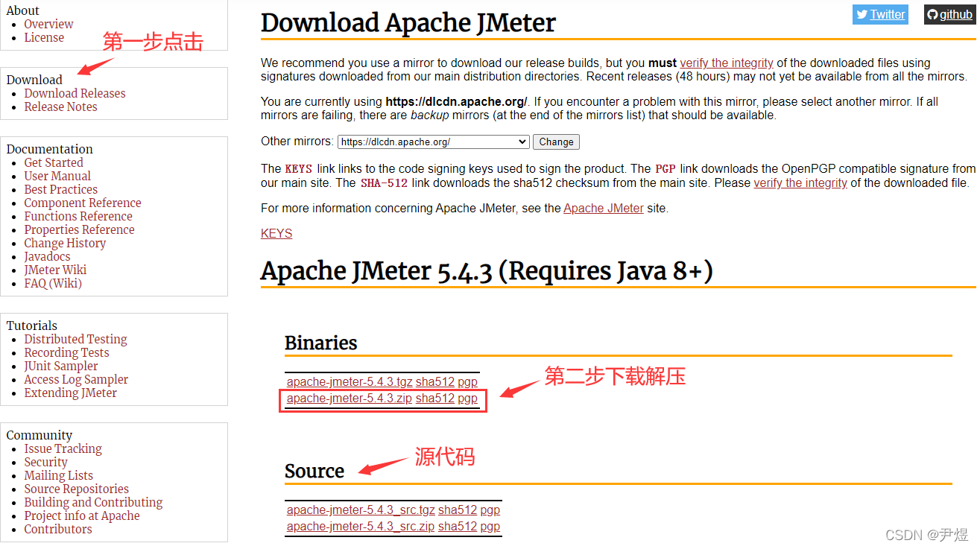Open the Javadocs documentation link
This screenshot has height=549, width=980.
[x=47, y=256]
